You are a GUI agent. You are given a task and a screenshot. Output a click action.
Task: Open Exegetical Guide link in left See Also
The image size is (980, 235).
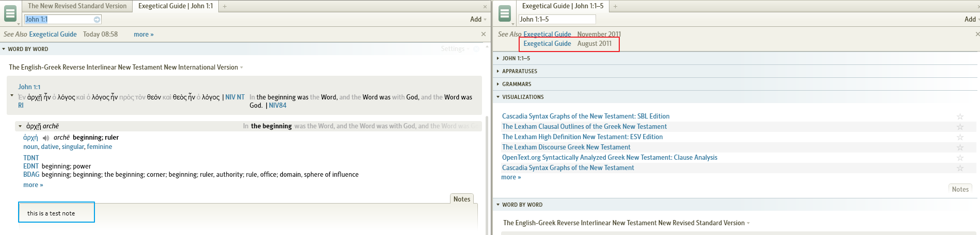point(53,35)
